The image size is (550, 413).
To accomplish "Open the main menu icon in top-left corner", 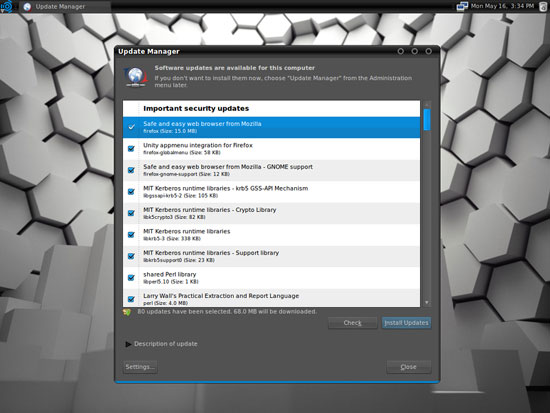I will click(7, 6).
